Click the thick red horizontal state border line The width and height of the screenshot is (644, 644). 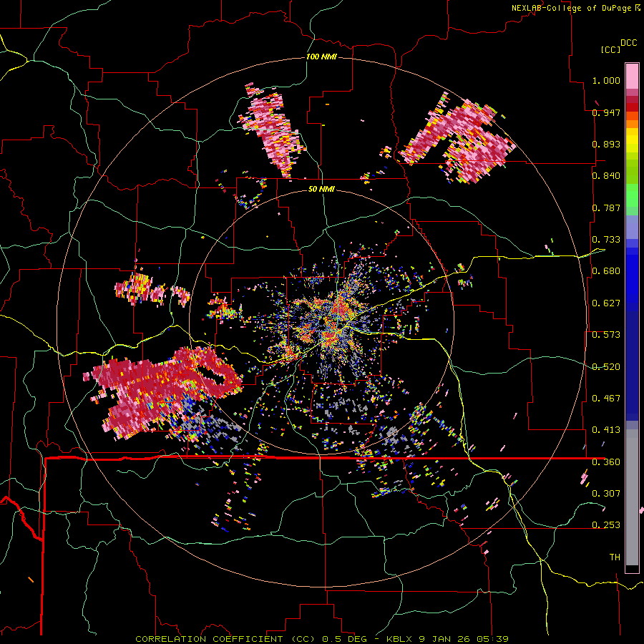click(324, 458)
